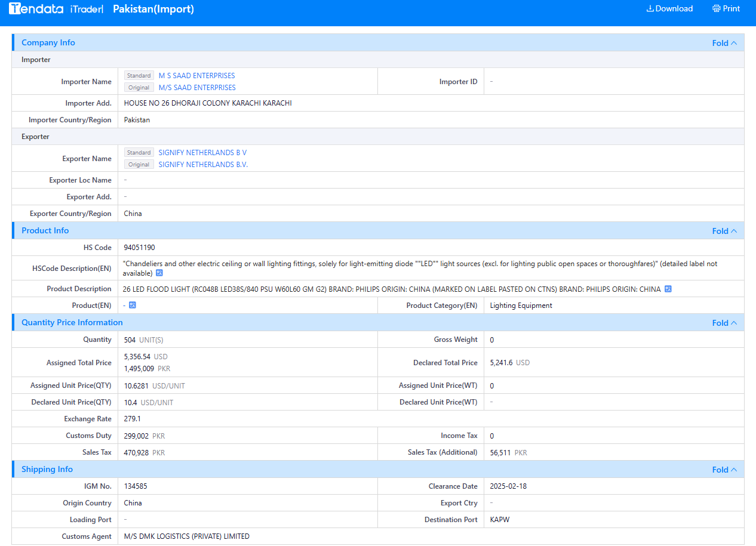The image size is (756, 546).
Task: Select declared total price 5,241.6 USD
Action: pos(510,363)
